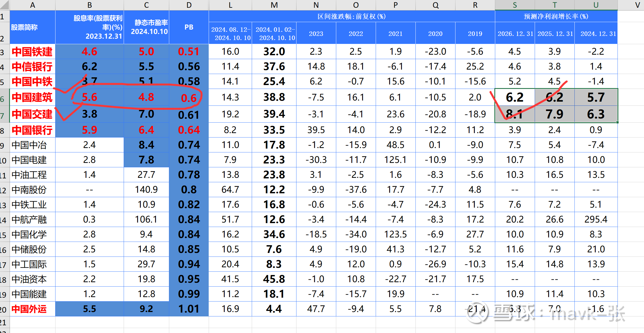The width and height of the screenshot is (644, 333).
Task: Click the 2019 year header cell
Action: tap(475, 33)
